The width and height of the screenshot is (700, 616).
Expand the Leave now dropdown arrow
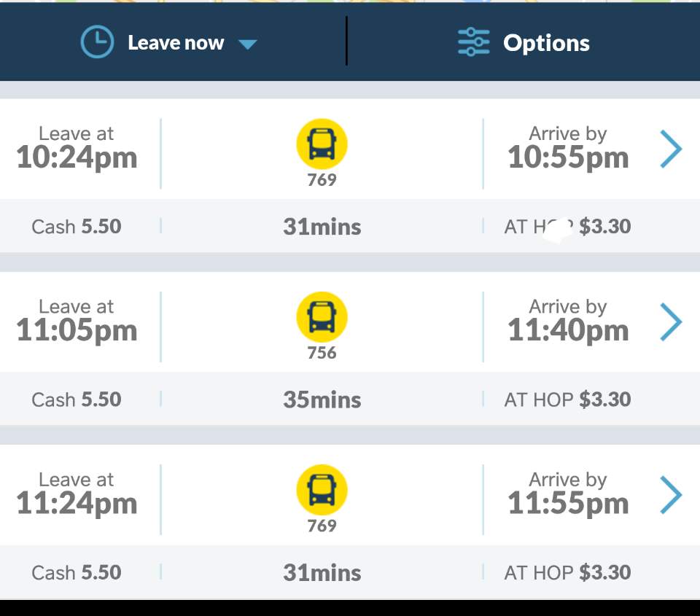(248, 44)
